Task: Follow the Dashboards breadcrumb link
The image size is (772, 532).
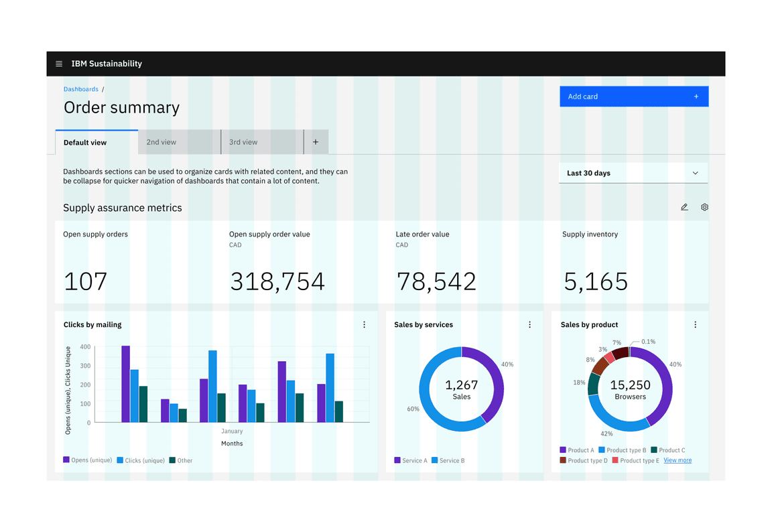Action: coord(81,89)
